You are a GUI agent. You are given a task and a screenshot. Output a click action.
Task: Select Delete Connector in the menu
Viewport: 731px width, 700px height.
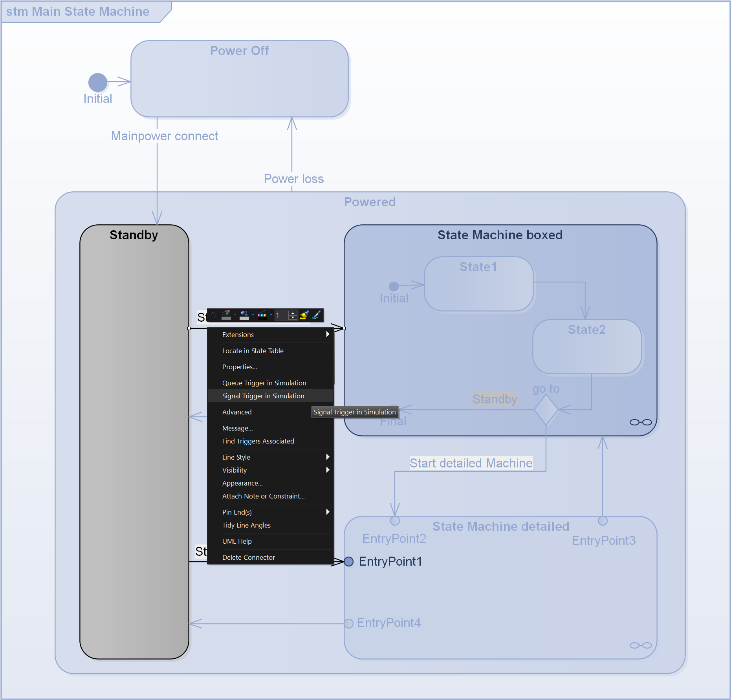[x=249, y=557]
